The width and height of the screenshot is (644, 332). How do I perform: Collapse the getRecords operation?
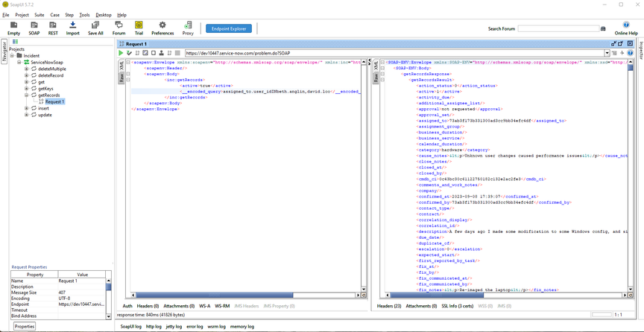pos(26,95)
